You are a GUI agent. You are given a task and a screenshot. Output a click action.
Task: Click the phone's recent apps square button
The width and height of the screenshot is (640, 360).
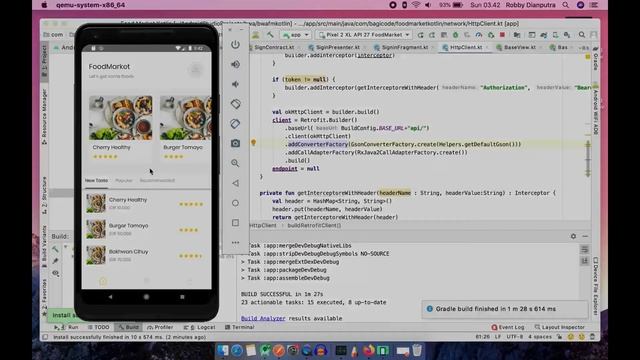182,297
